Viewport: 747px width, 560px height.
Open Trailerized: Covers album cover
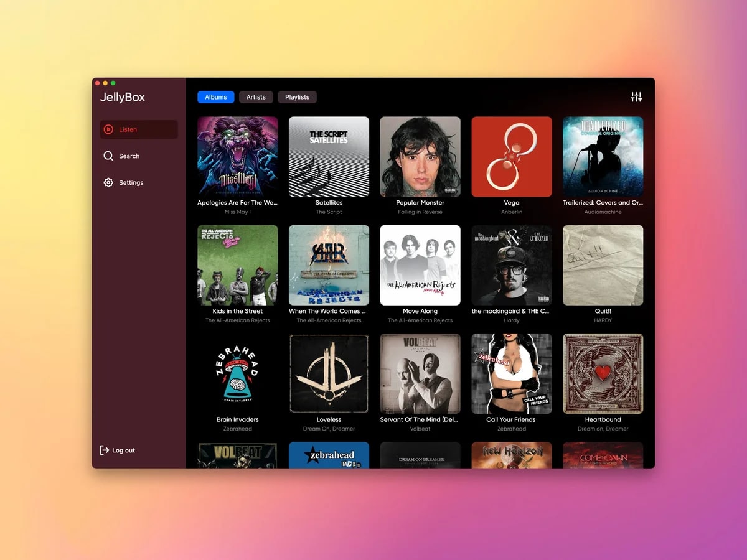pyautogui.click(x=603, y=157)
